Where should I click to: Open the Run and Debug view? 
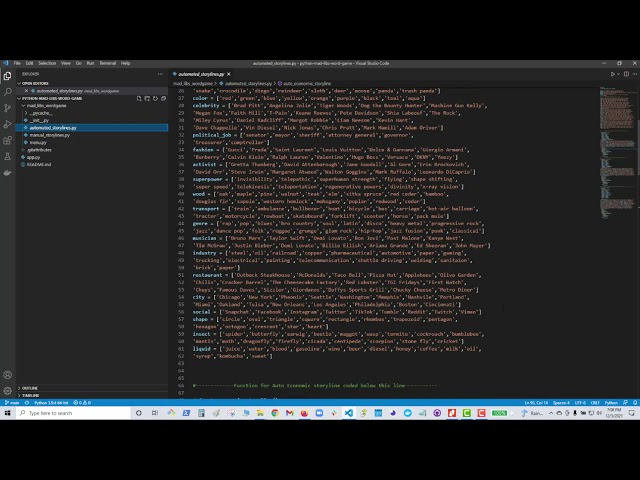(7, 124)
